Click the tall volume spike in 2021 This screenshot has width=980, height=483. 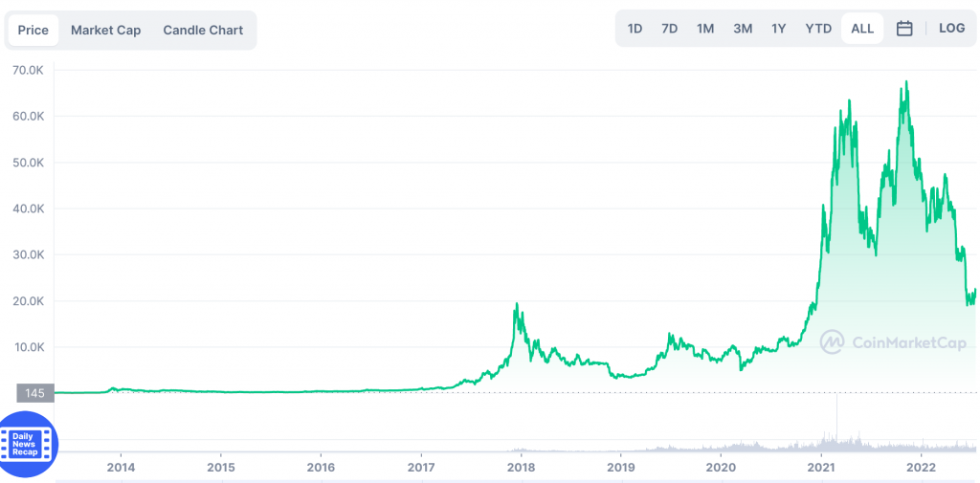point(837,421)
